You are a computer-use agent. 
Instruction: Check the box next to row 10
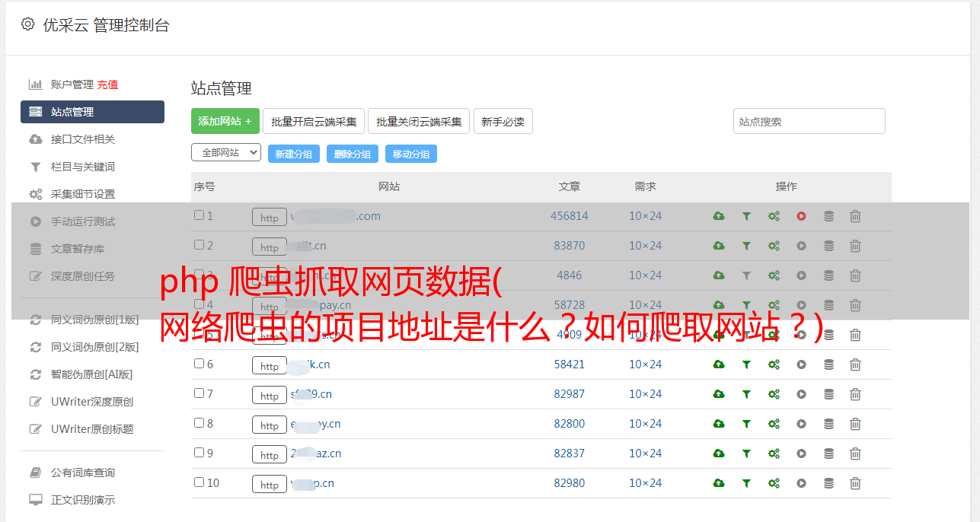coord(199,482)
